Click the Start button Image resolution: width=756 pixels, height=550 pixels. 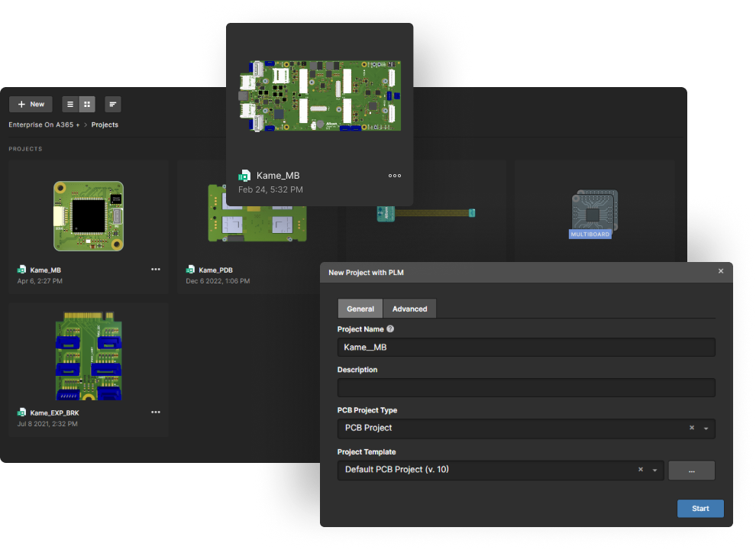click(700, 508)
